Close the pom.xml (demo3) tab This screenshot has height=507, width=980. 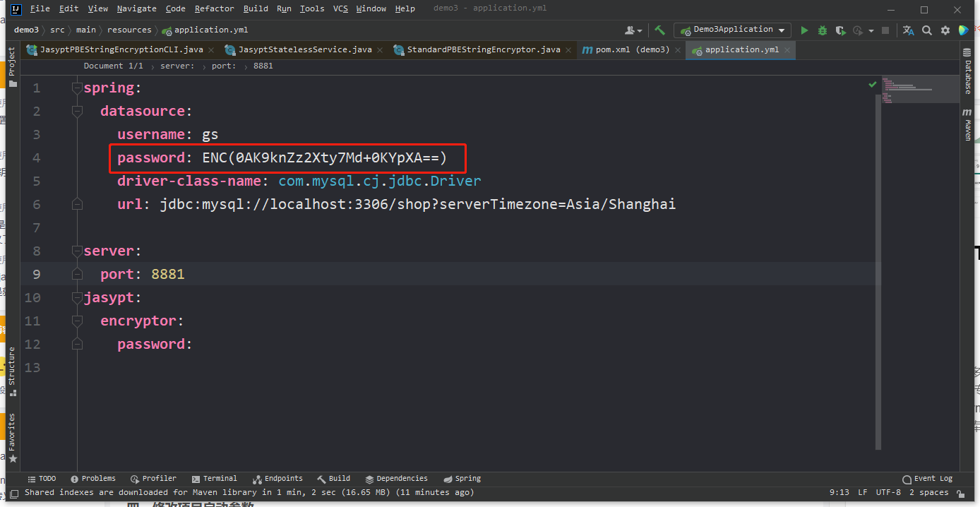tap(678, 50)
